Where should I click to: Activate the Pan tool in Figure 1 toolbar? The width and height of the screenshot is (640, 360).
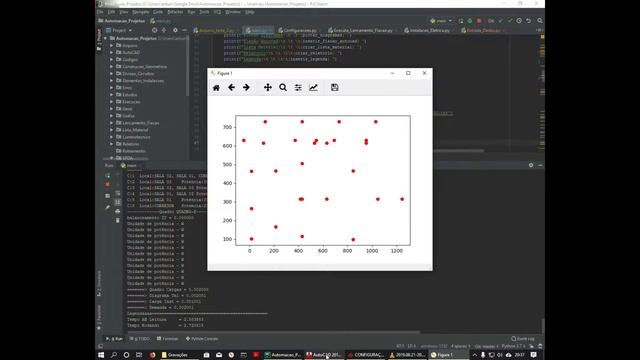pyautogui.click(x=268, y=87)
